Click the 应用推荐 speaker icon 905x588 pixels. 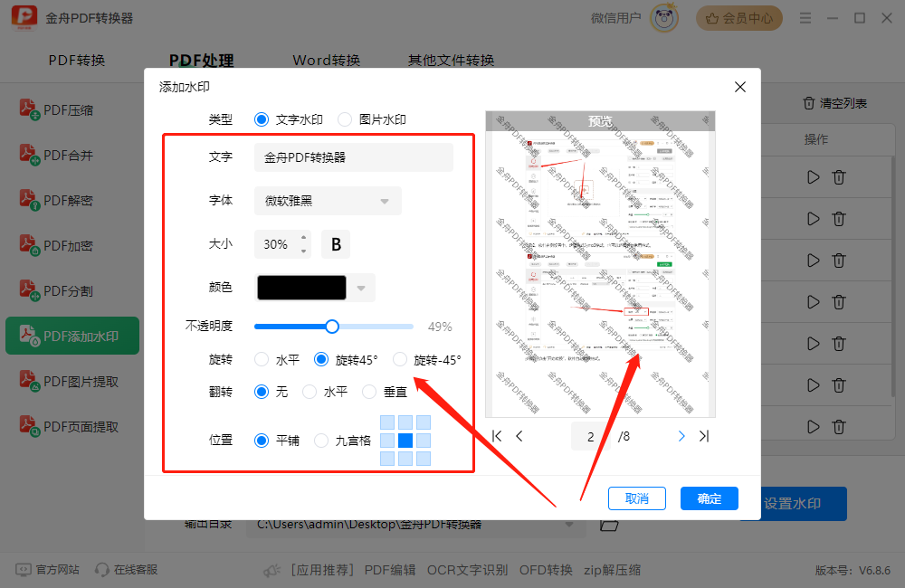pos(271,571)
